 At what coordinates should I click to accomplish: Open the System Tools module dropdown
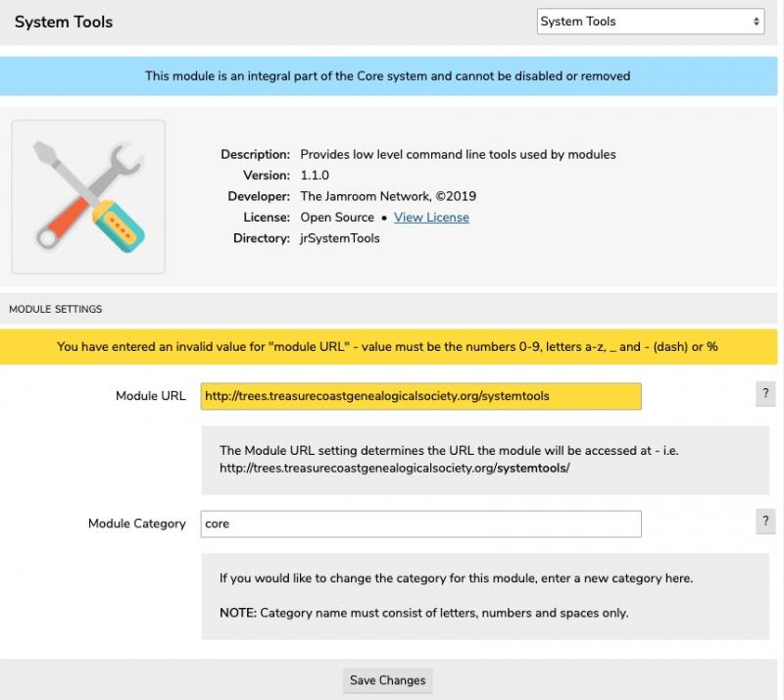(x=651, y=22)
